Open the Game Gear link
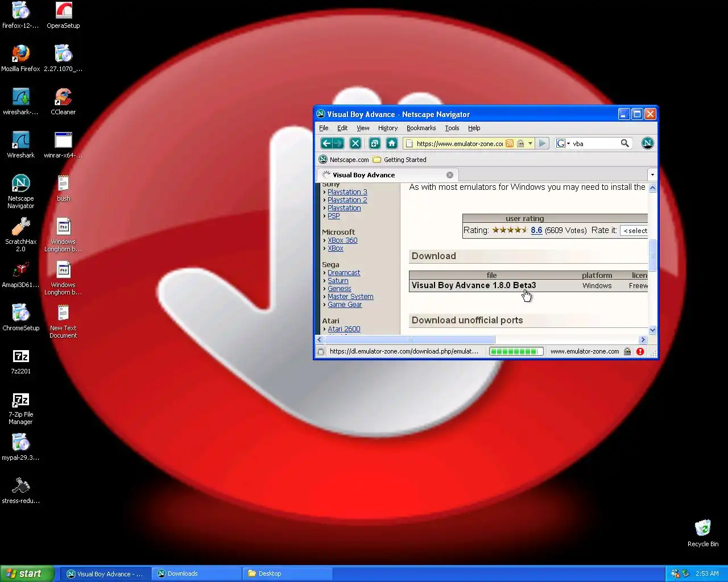Image resolution: width=728 pixels, height=582 pixels. [345, 305]
